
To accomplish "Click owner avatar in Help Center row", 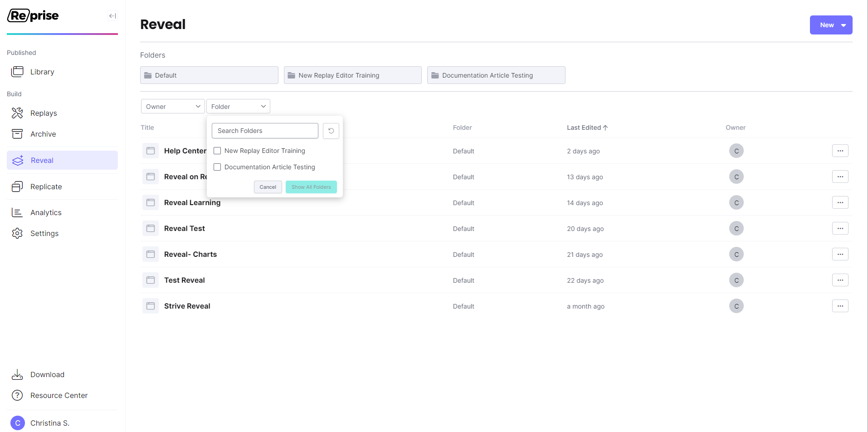I will tap(736, 151).
